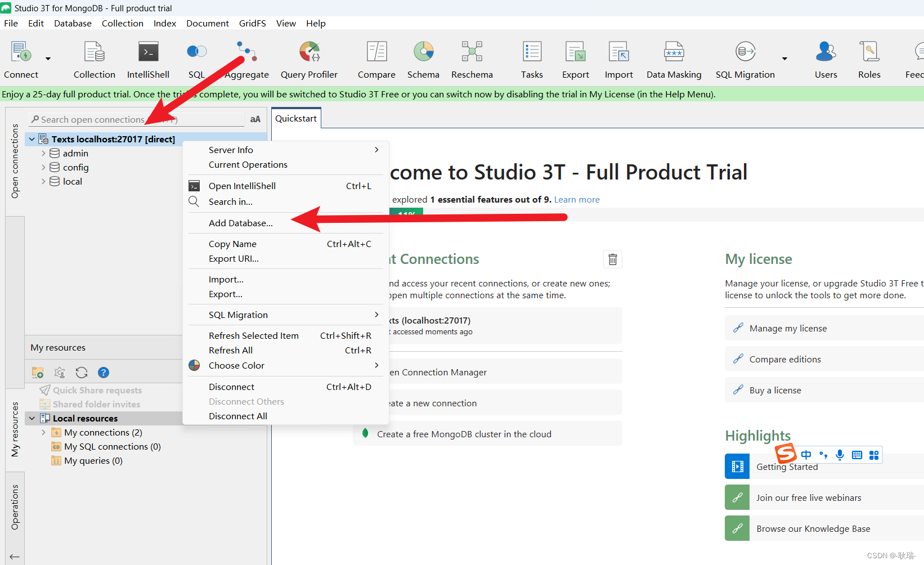Click the Sogou input method S icon

pyautogui.click(x=786, y=454)
